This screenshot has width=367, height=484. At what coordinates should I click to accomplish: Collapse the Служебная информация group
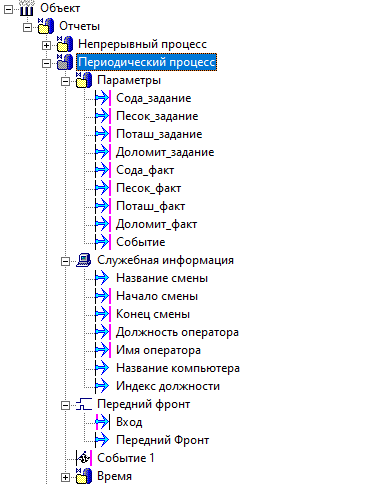click(66, 261)
